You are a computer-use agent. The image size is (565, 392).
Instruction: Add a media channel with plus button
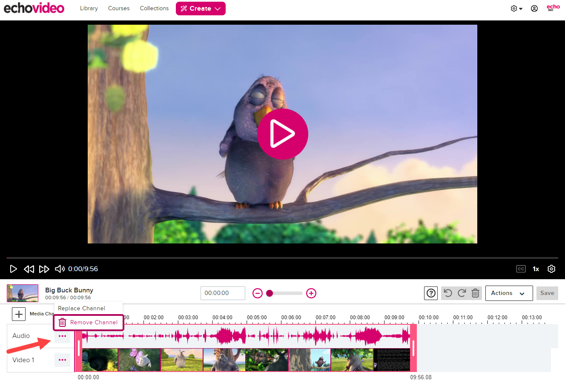(x=19, y=315)
